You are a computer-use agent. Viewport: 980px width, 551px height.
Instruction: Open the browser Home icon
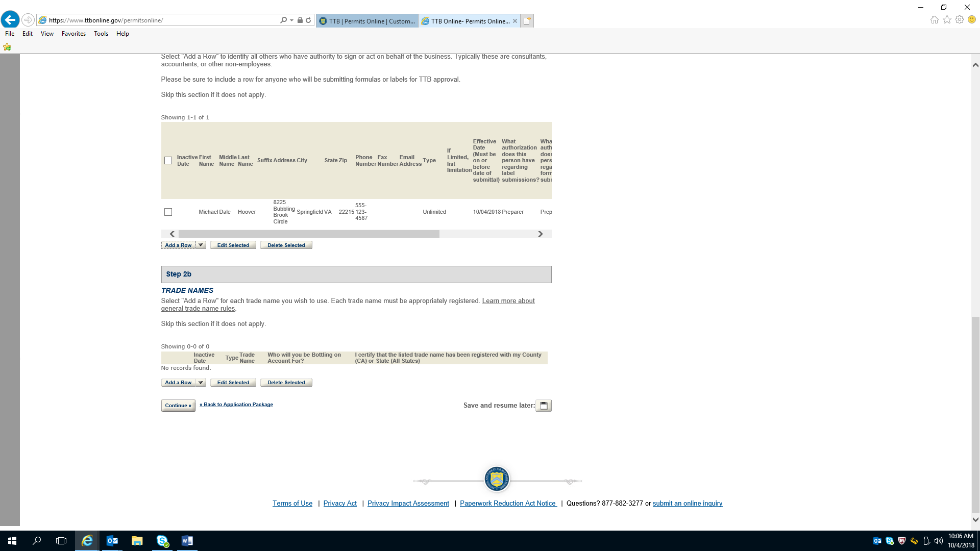click(x=934, y=20)
